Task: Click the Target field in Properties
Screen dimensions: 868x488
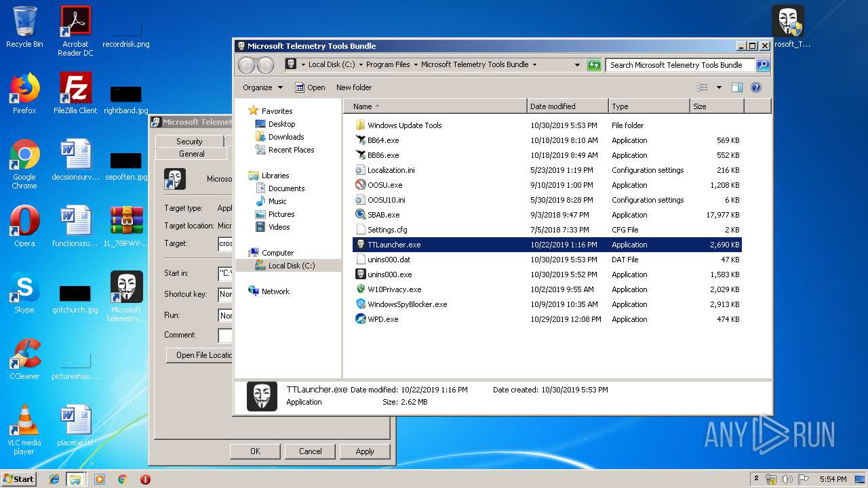Action: tap(225, 243)
